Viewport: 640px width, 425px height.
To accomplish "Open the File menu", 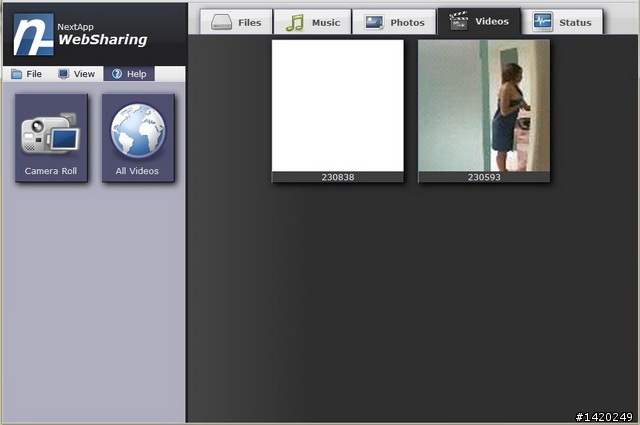I will tap(27, 74).
